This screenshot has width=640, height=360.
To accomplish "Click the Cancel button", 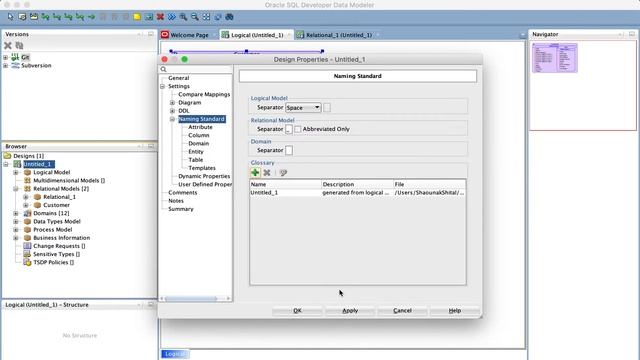I will coord(402,311).
